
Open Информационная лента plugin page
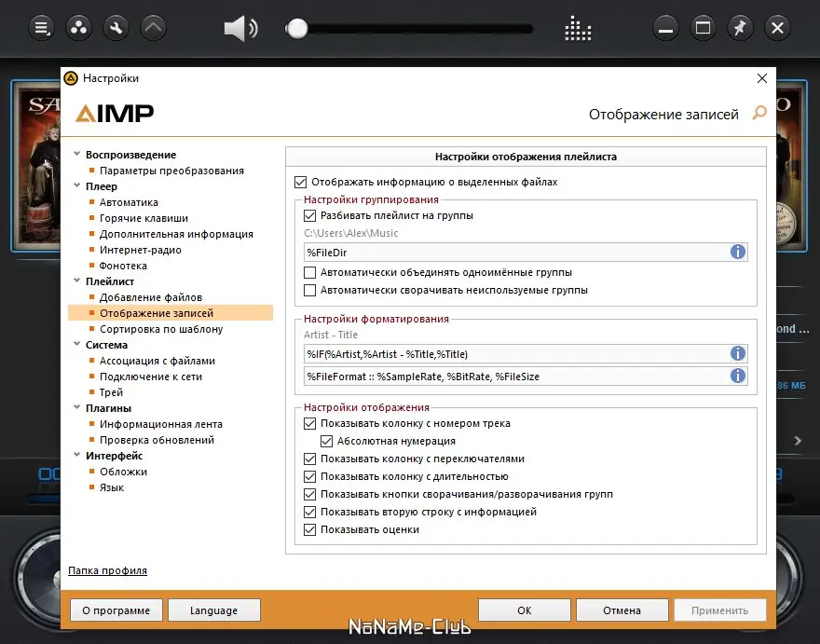(161, 424)
